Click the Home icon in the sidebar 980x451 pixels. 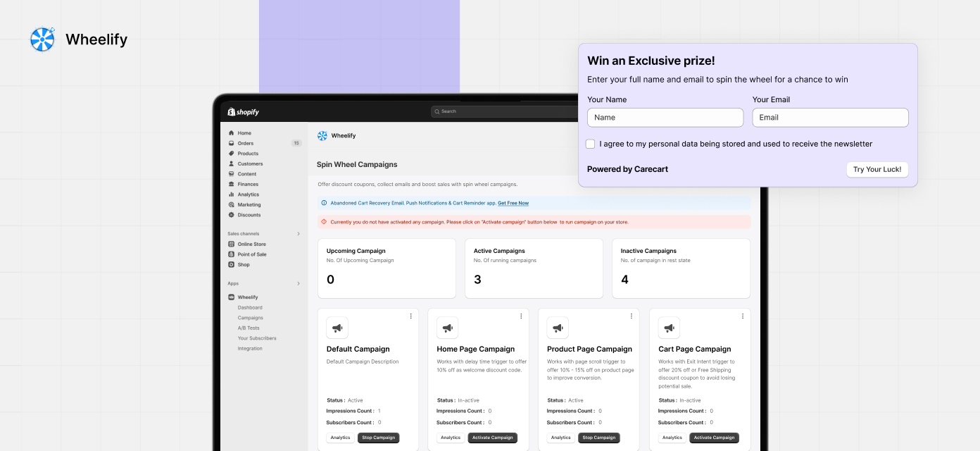point(231,133)
